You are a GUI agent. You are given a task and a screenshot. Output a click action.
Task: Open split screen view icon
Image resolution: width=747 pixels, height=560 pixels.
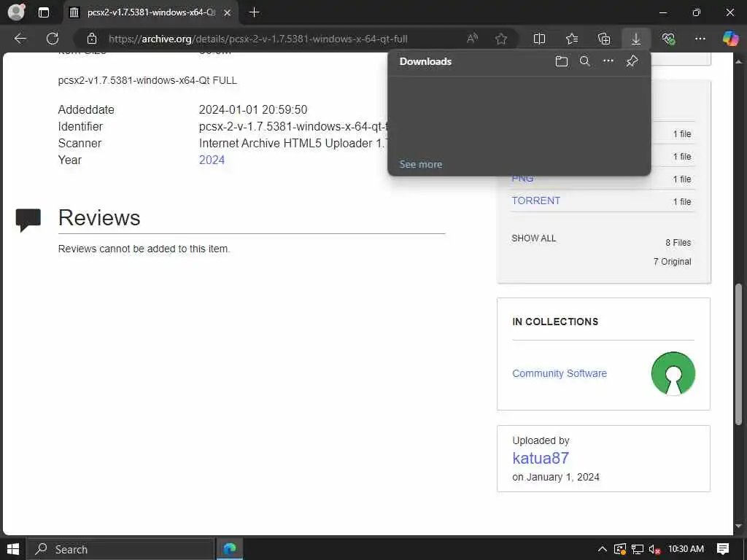click(539, 39)
